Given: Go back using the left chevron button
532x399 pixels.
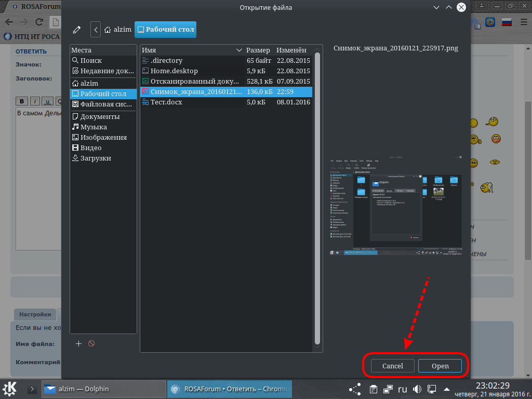Looking at the screenshot, I should 96,30.
